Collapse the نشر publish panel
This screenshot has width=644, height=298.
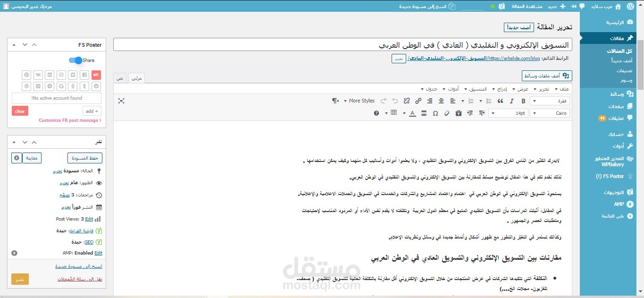point(14,142)
